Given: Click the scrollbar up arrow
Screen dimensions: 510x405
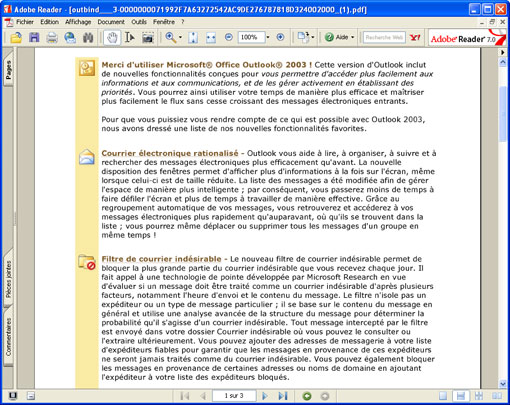Looking at the screenshot, I should (503, 62).
